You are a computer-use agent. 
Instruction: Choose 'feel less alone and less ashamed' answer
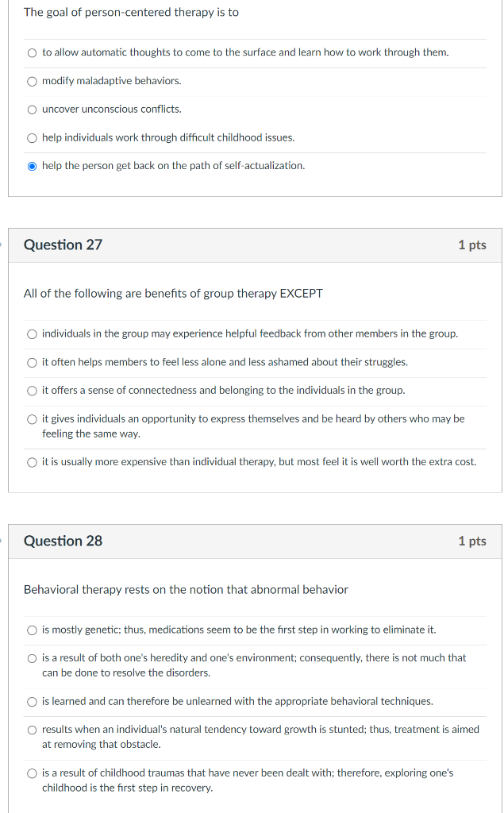tap(33, 363)
